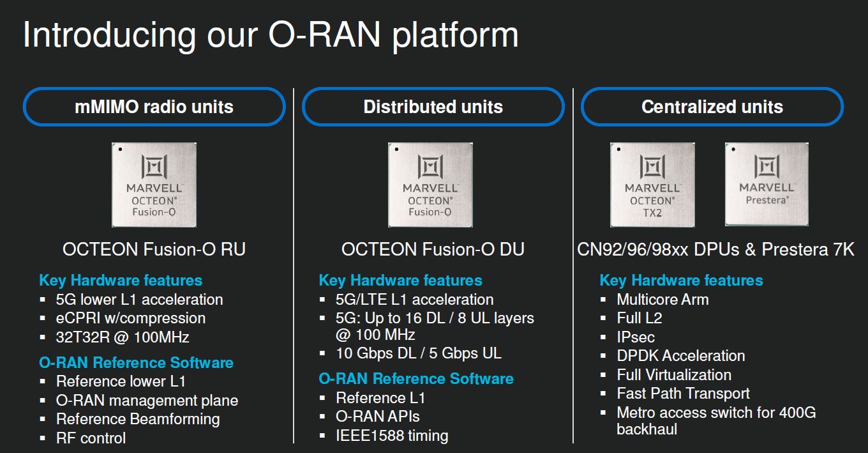Image resolution: width=868 pixels, height=453 pixels.
Task: Click the Metro access switch for 400G backhaul bullet
Action: [x=708, y=420]
